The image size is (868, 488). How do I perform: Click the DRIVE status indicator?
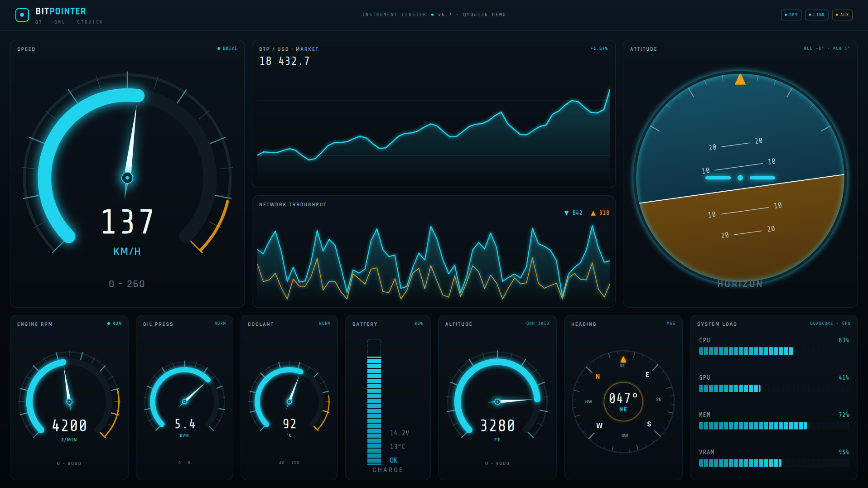click(x=227, y=48)
